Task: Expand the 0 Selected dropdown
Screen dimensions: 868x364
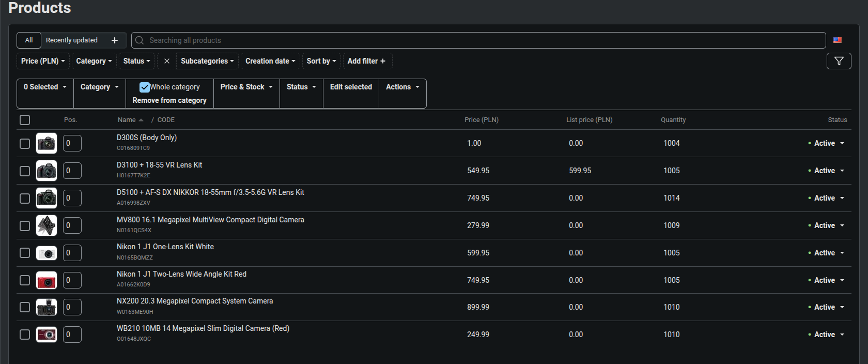Action: point(45,87)
